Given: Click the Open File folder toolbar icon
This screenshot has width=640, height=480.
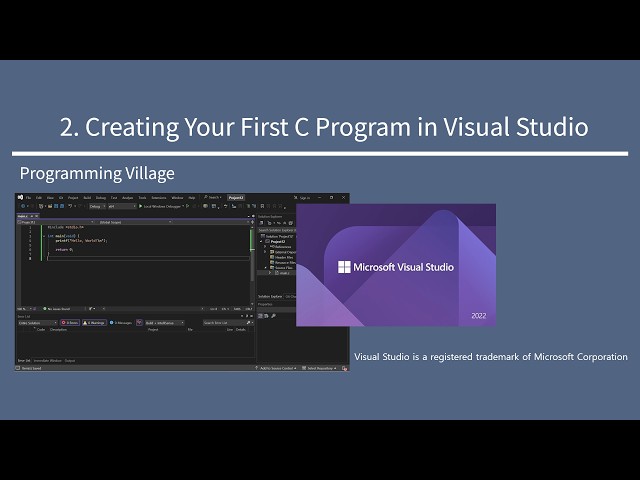Looking at the screenshot, I should [50, 207].
